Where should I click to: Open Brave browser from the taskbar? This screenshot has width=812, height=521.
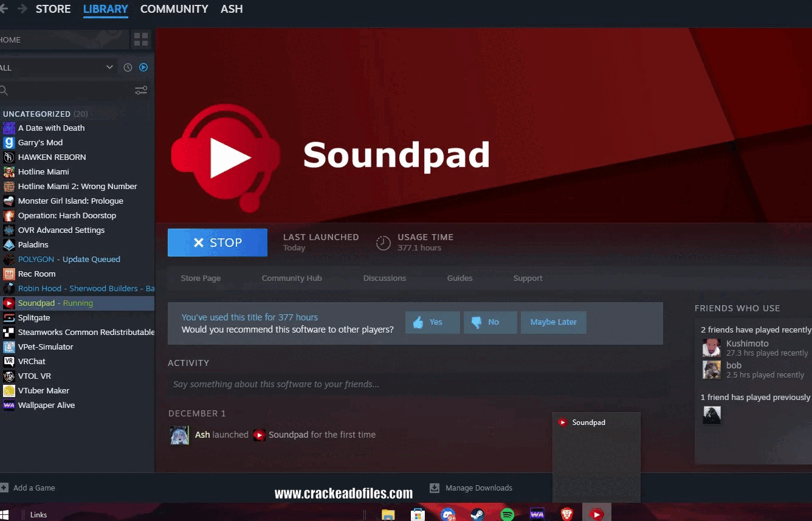(567, 514)
